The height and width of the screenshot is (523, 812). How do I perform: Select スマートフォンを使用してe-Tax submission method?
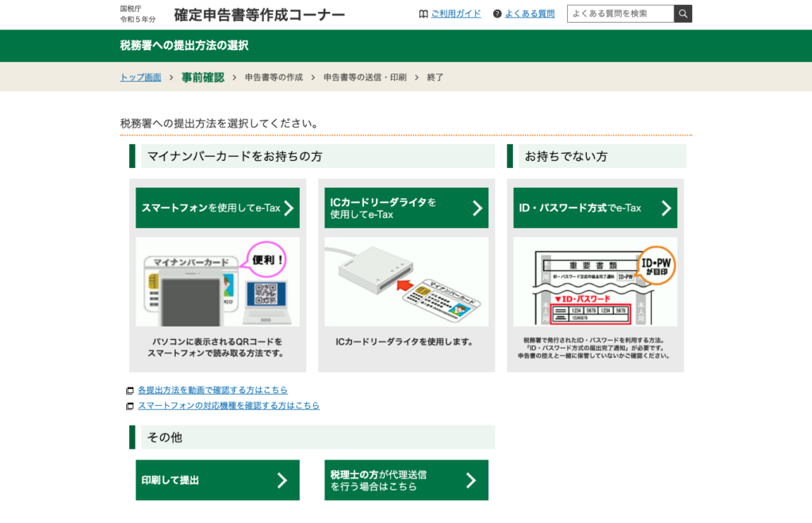(217, 208)
